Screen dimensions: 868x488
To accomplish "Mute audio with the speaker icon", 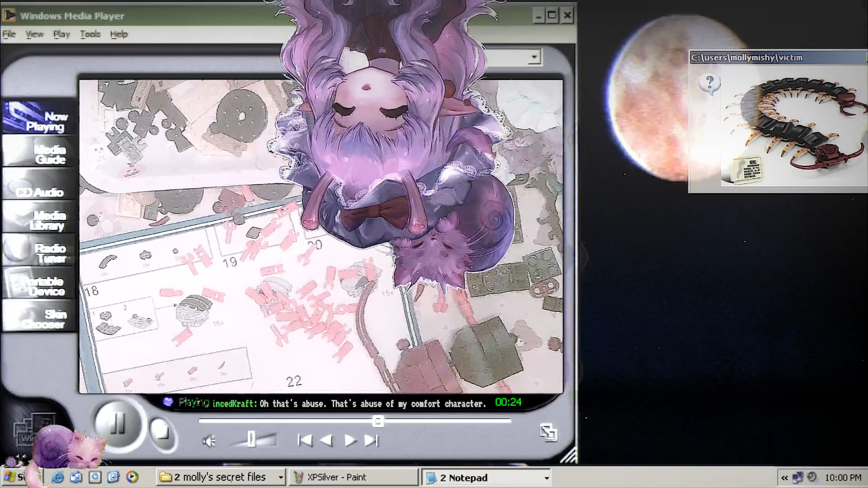I will coord(208,441).
